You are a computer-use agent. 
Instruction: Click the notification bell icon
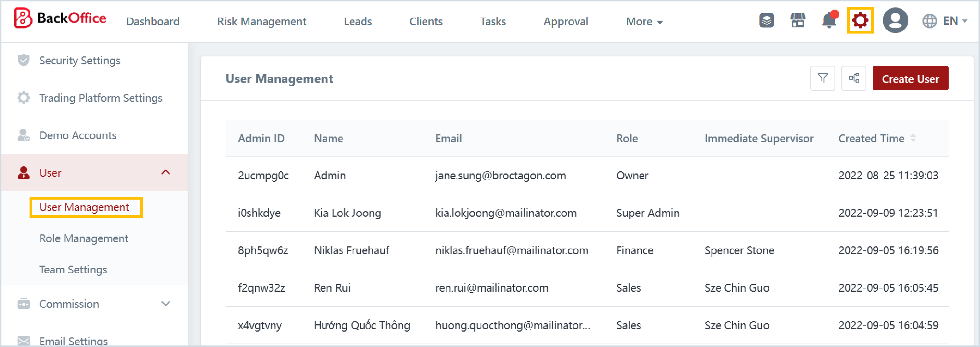point(829,20)
